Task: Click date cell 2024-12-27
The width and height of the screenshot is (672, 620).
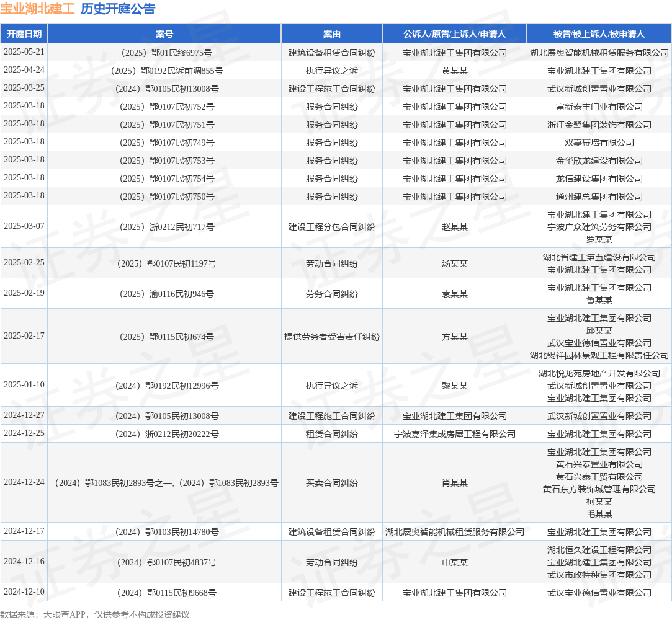Action: (24, 415)
